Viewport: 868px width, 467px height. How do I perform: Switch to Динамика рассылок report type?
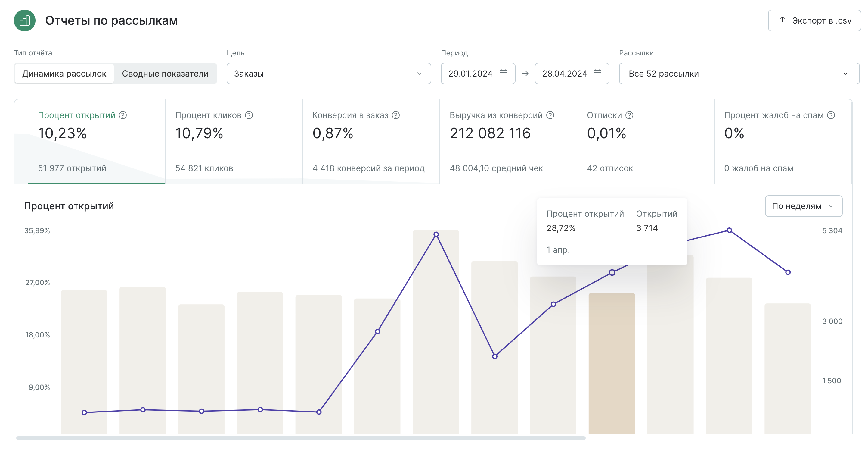[64, 73]
